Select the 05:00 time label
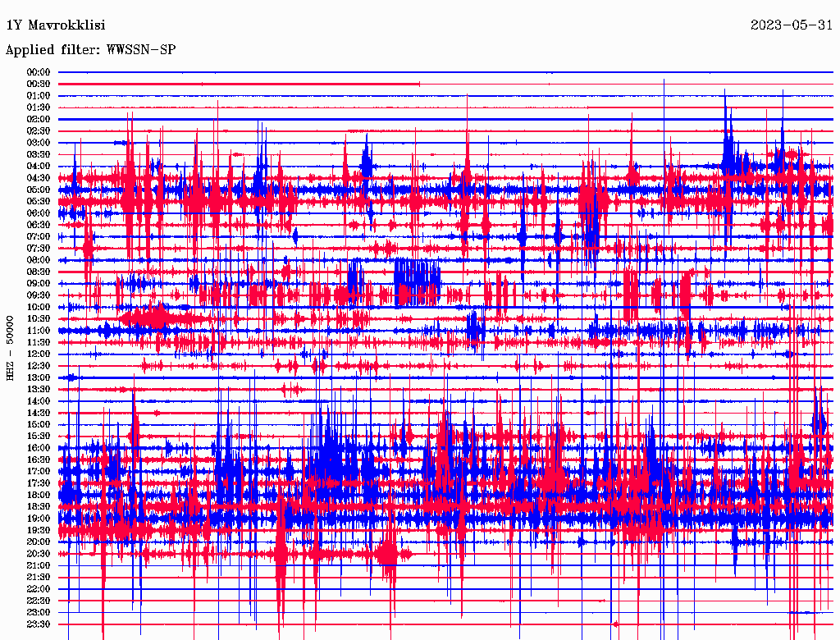Image resolution: width=840 pixels, height=640 pixels. point(38,190)
